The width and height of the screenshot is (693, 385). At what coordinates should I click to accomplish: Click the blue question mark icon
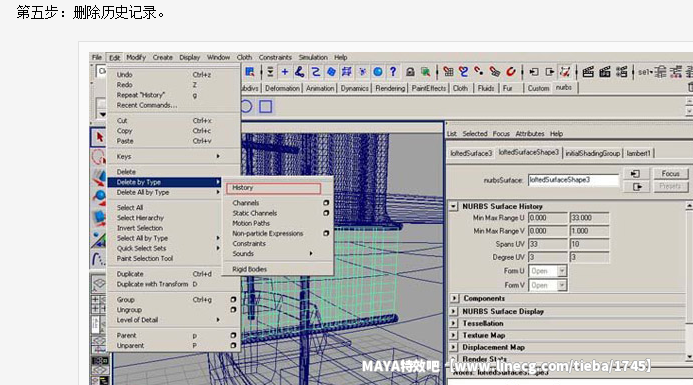[392, 72]
